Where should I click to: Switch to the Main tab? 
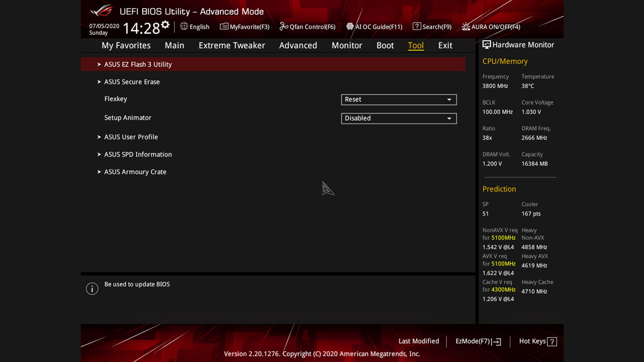(174, 46)
